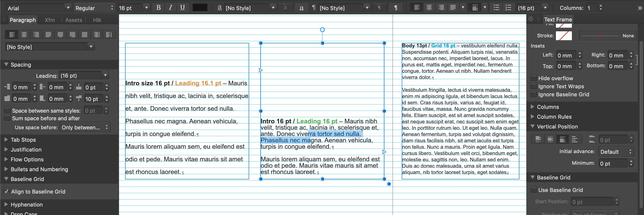Viewport: 644px width, 215px height.
Task: Switch to the Xfm panel tab
Action: 50,20
